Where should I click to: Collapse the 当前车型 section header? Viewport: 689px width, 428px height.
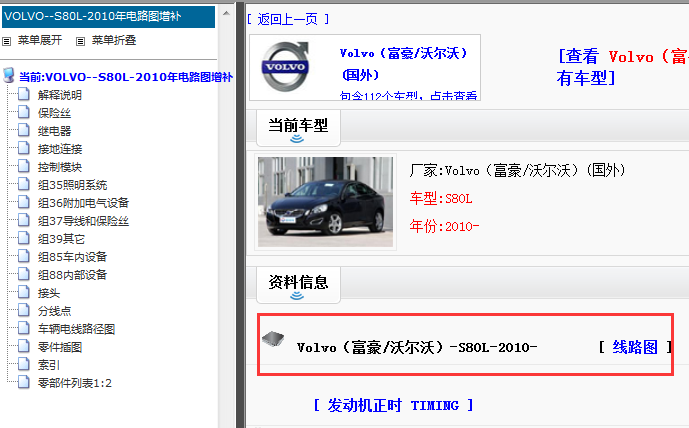298,128
